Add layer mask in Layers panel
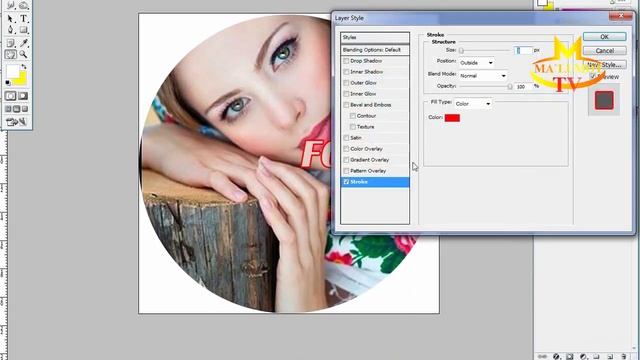The height and width of the screenshot is (360, 640). 570,356
